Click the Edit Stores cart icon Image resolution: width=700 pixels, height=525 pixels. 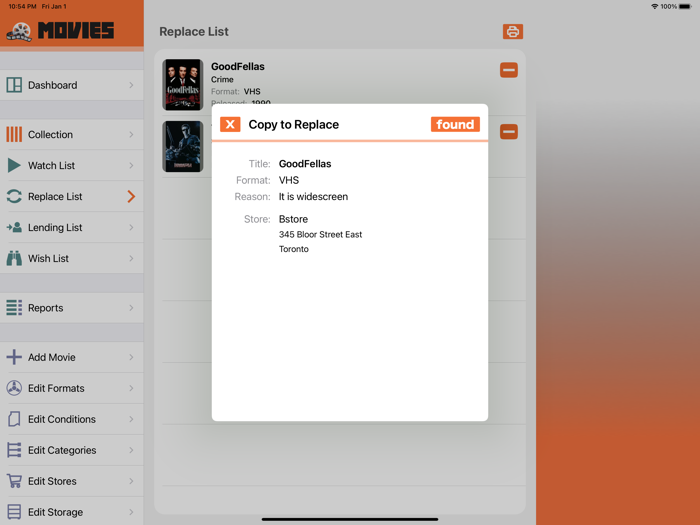[x=14, y=481]
